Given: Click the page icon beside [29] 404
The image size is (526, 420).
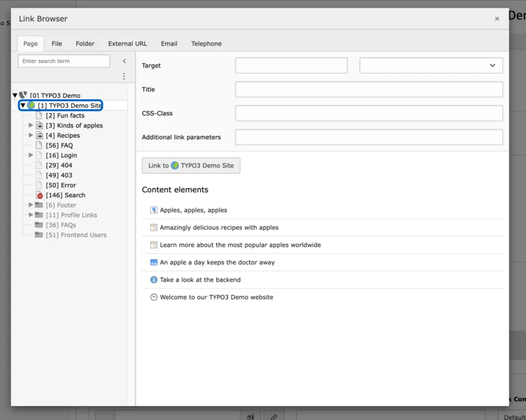Looking at the screenshot, I should (39, 165).
